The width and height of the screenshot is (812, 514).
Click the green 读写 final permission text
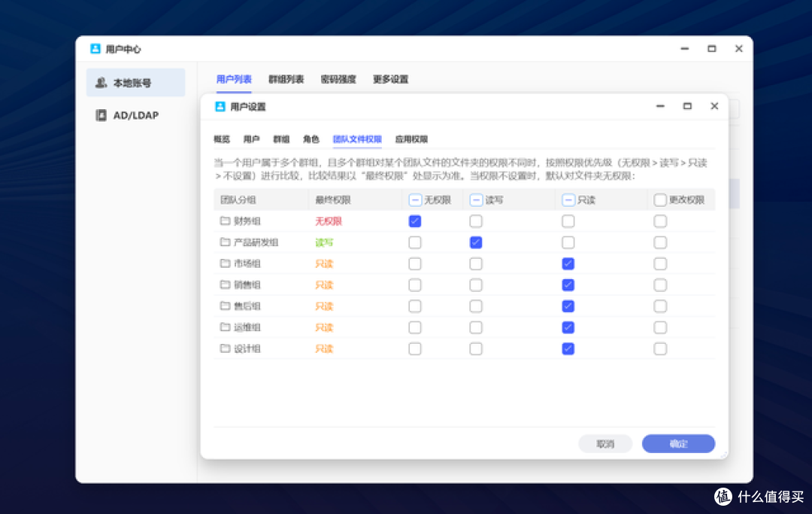point(324,242)
